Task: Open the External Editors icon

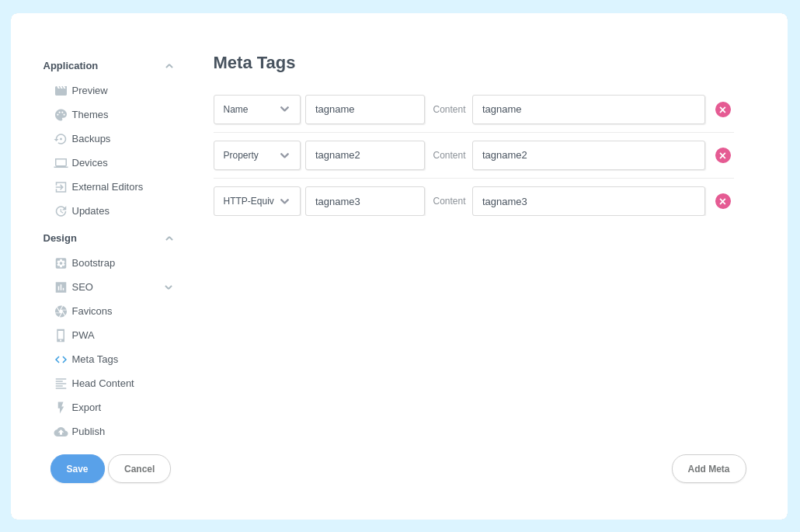Action: (61, 186)
